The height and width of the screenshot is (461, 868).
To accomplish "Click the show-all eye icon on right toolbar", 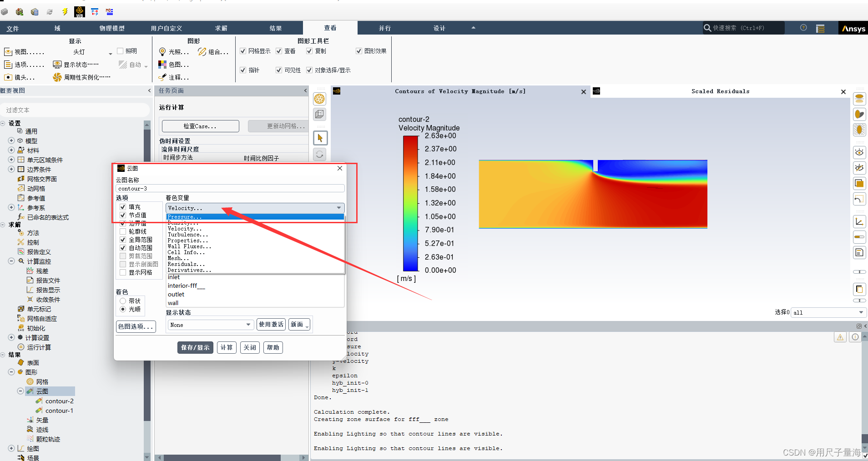I will pyautogui.click(x=859, y=152).
